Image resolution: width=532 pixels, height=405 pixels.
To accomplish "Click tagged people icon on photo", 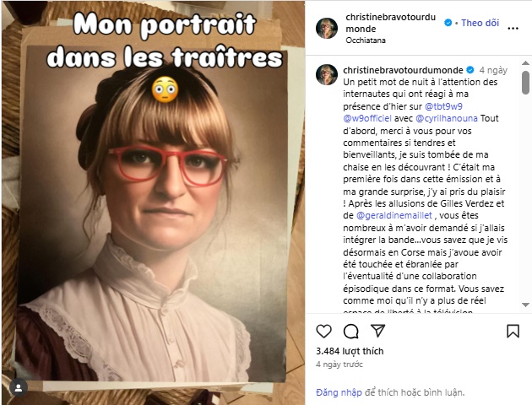I will pyautogui.click(x=19, y=388).
